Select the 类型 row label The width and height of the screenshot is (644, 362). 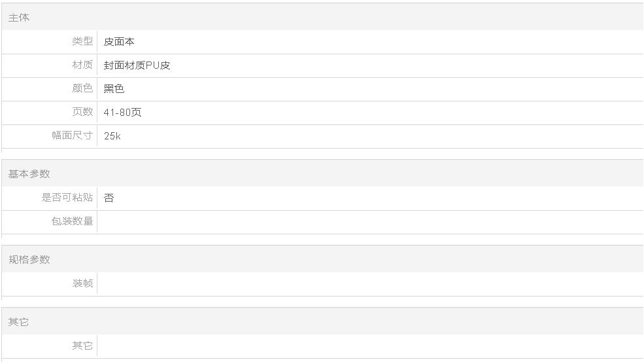[x=82, y=41]
